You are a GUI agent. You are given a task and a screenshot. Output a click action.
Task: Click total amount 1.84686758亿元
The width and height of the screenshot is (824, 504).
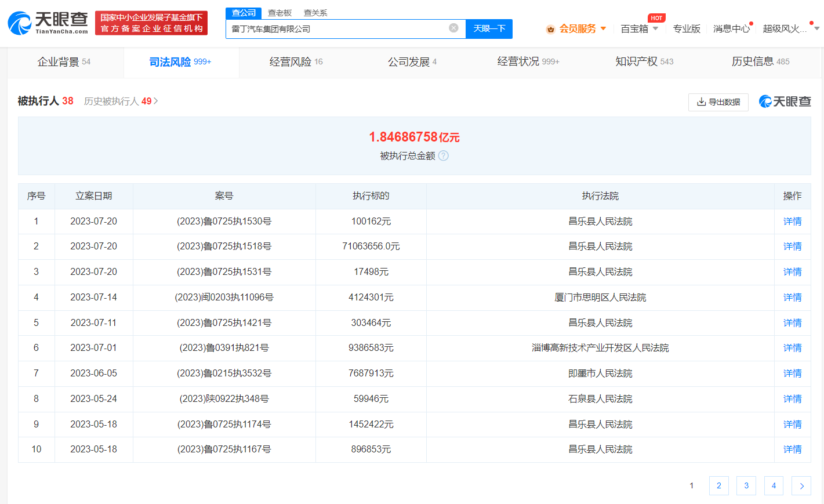pos(414,137)
